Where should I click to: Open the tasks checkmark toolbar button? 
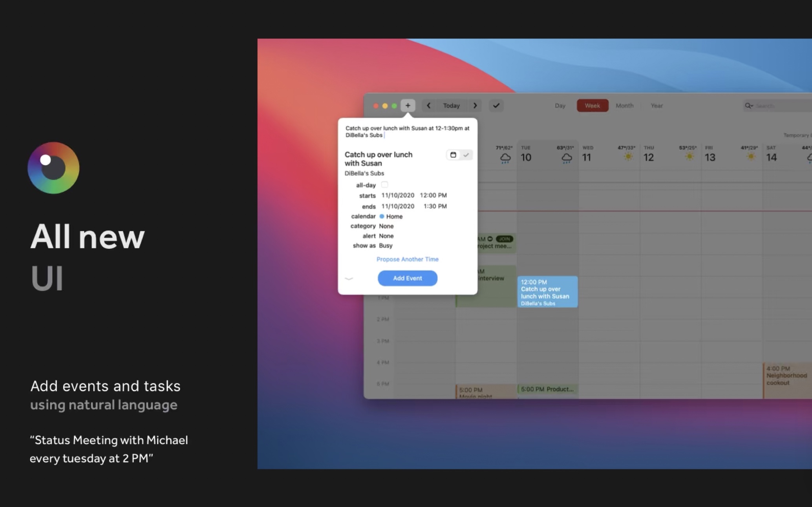496,106
